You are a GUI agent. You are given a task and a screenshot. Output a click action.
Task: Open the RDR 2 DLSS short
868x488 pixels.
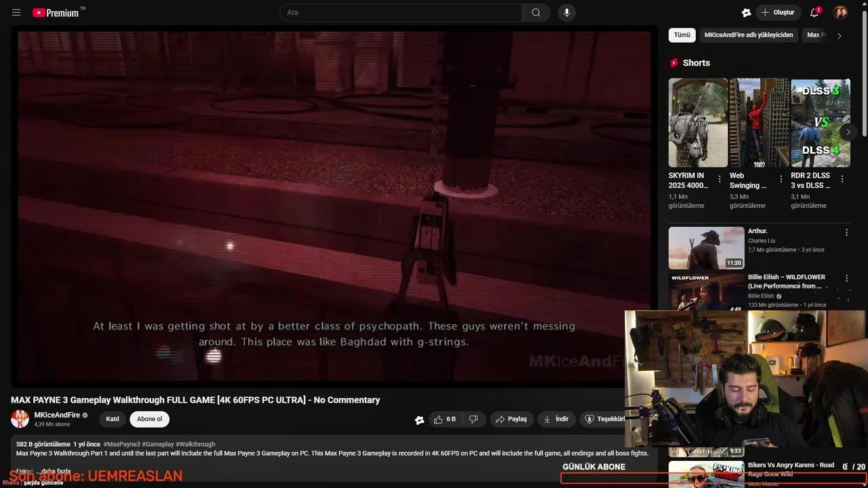coord(820,123)
